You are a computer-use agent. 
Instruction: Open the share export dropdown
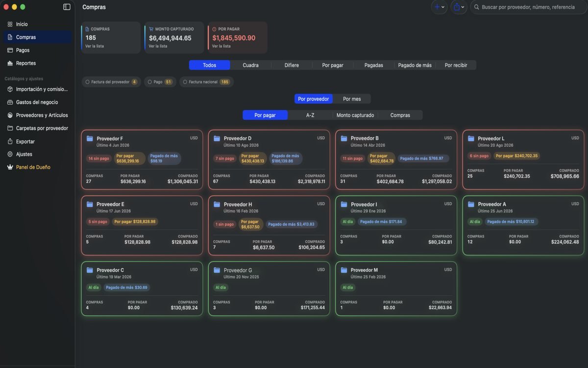coord(459,7)
